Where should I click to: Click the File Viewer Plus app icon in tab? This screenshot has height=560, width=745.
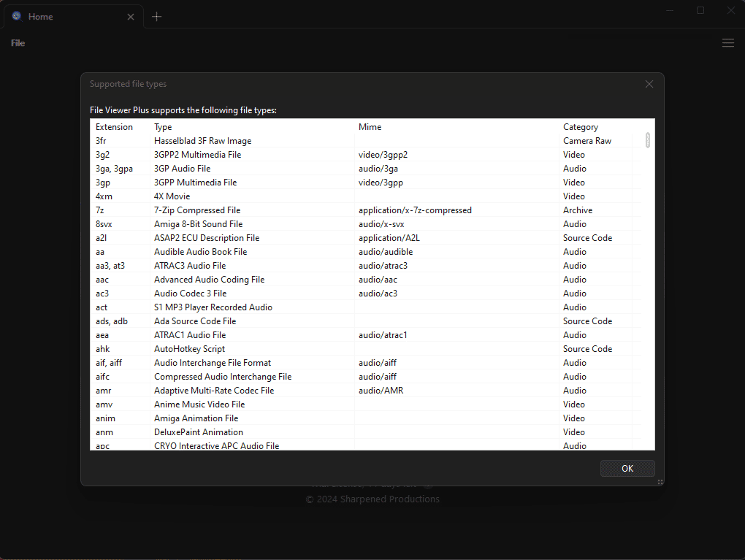17,16
